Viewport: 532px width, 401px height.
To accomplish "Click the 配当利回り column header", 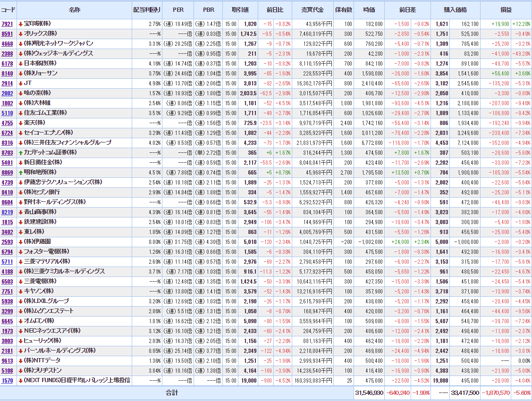I will [147, 10].
